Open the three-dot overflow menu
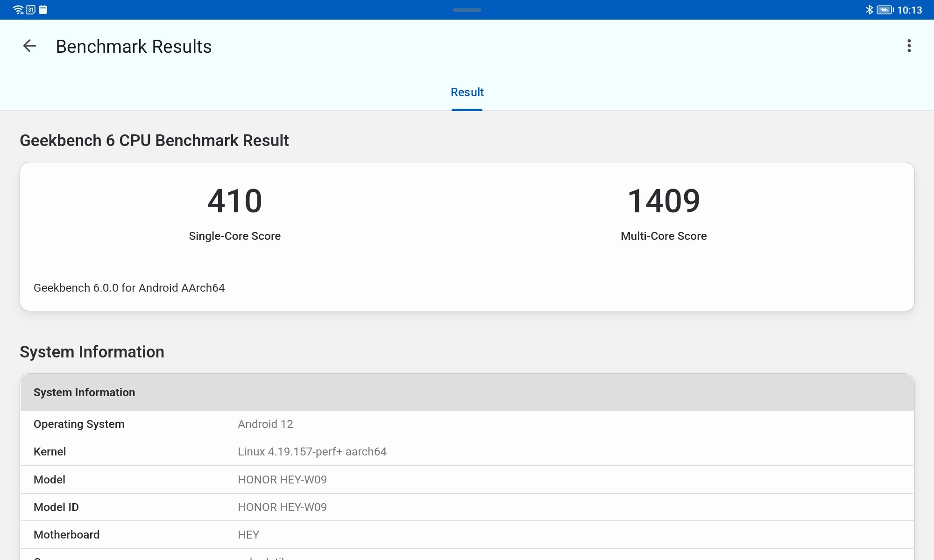 tap(909, 46)
